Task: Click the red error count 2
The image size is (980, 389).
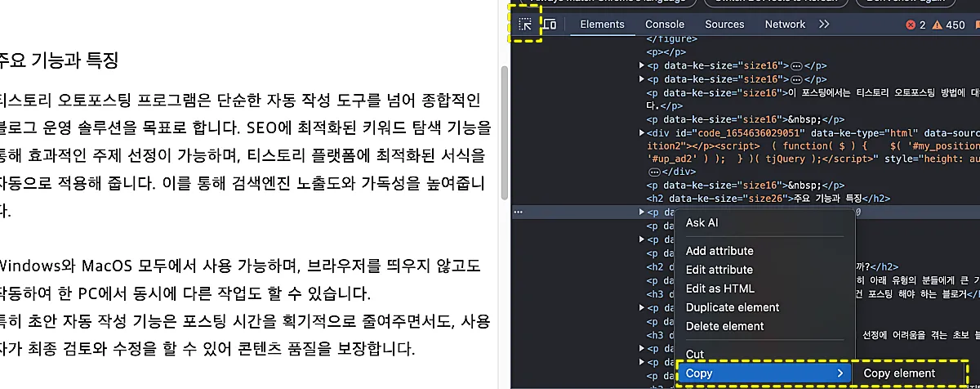Action: coord(915,25)
